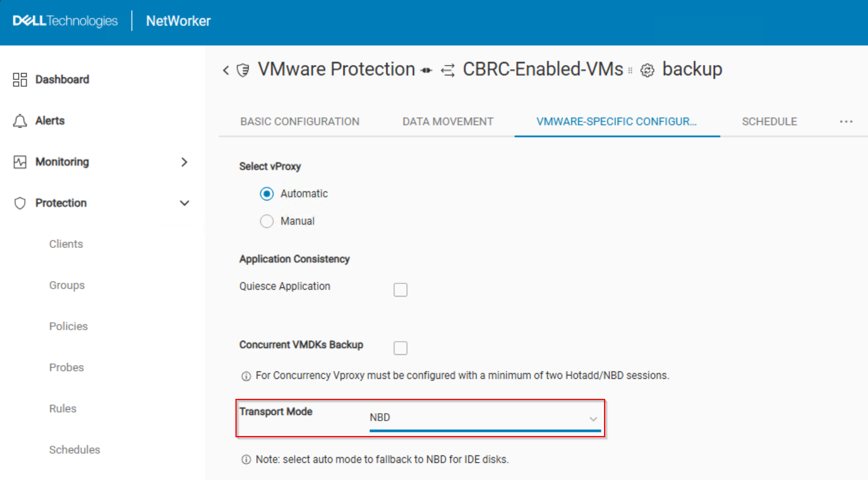
Task: Switch to the Basic Configuration tab
Action: pos(299,122)
